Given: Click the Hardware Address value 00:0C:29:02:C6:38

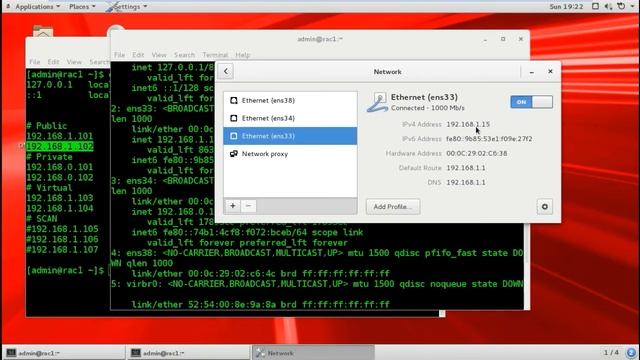Looking at the screenshot, I should coord(476,153).
